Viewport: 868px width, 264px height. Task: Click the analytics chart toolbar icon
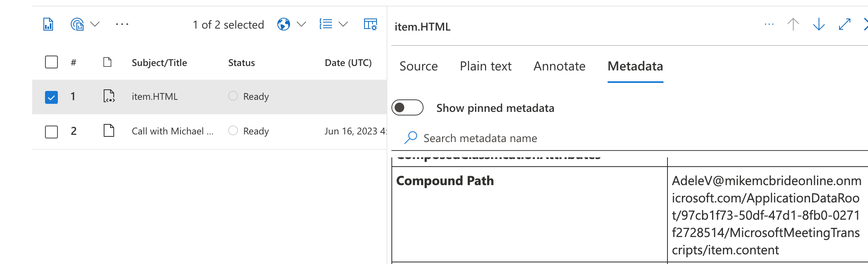[x=77, y=25]
